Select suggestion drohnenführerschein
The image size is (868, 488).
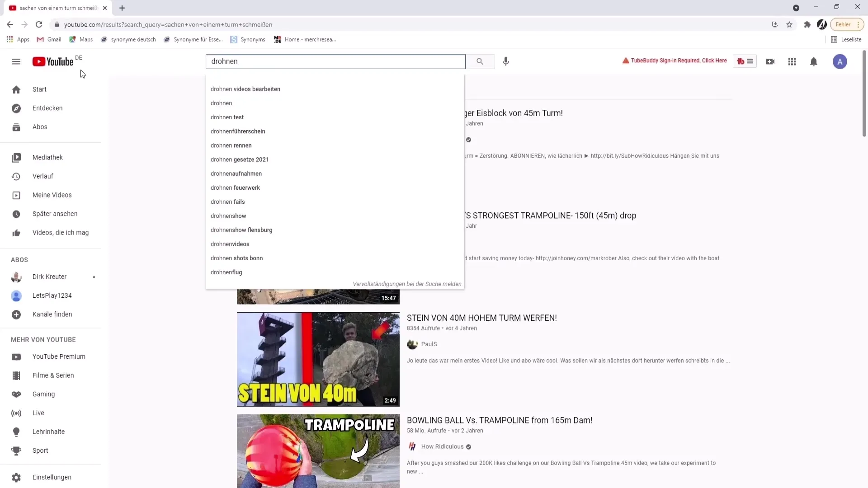click(x=335, y=131)
